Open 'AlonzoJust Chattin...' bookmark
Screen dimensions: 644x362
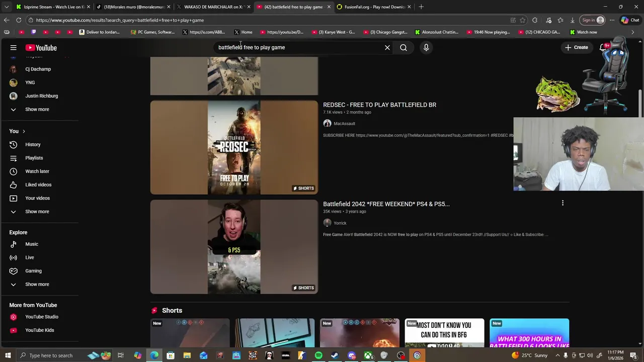436,32
